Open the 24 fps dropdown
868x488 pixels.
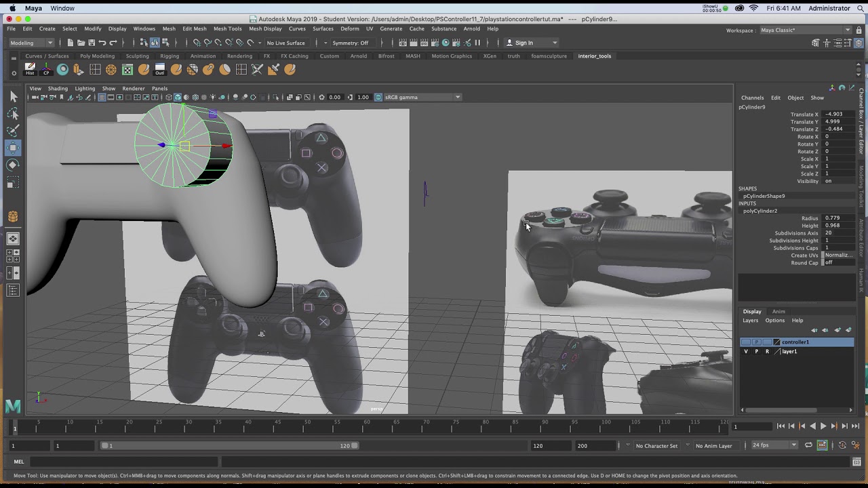pyautogui.click(x=774, y=445)
